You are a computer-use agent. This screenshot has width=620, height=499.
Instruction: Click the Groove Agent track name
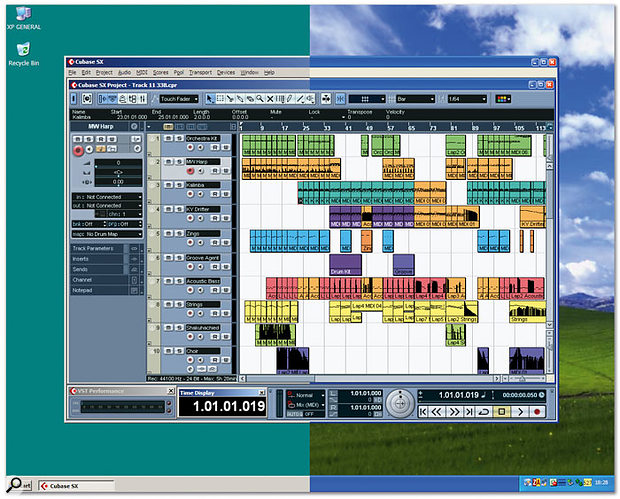point(203,258)
